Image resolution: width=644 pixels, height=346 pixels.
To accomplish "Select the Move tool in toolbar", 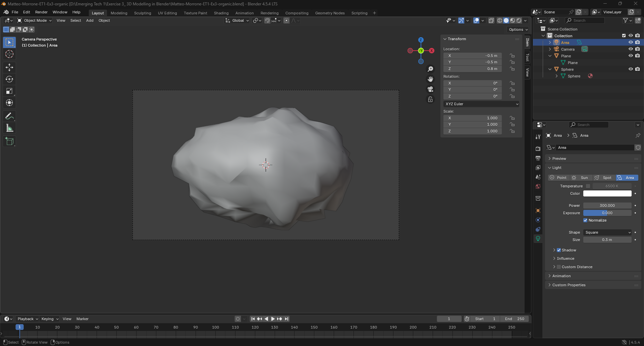I will [x=9, y=67].
